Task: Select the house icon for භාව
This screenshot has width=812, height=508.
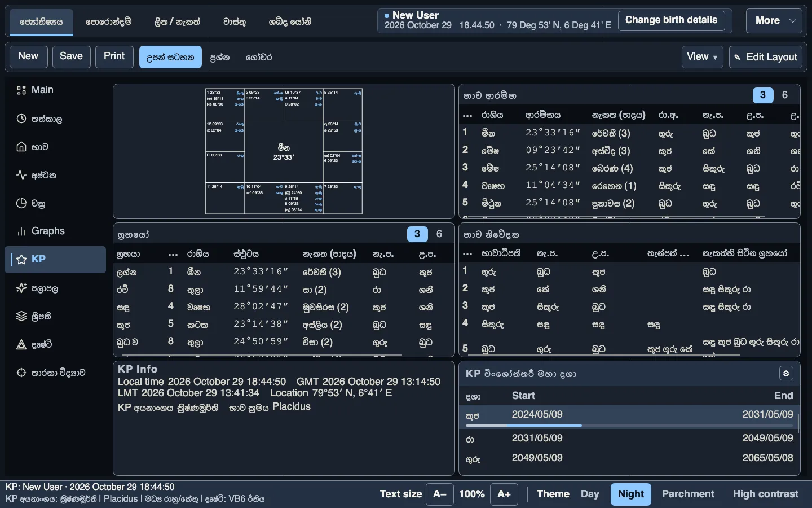Action: click(x=21, y=147)
